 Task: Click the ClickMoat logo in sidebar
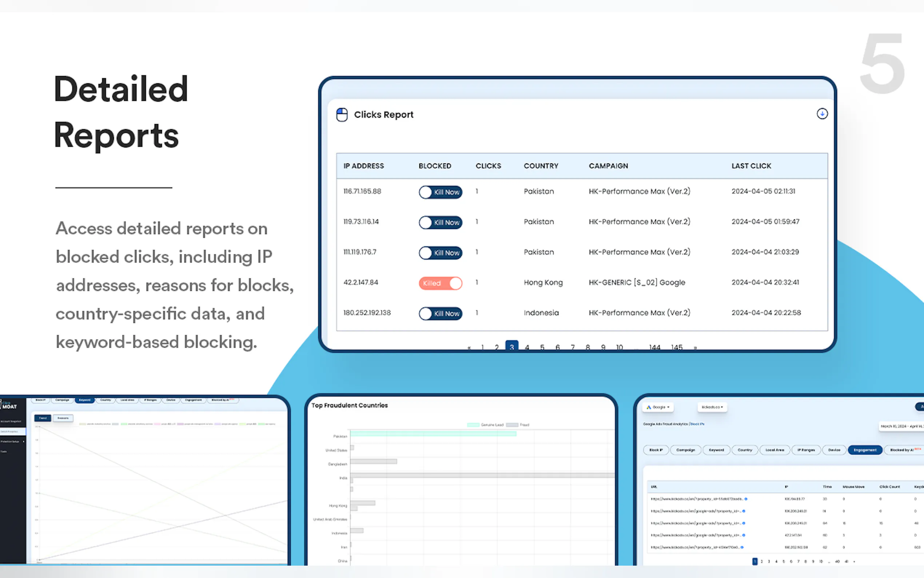click(8, 405)
